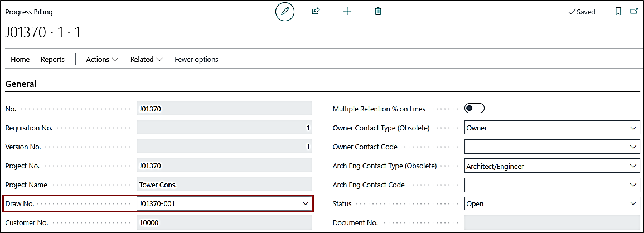Open Arch Eng Contact Type dropdown
The width and height of the screenshot is (644, 233).
click(x=633, y=166)
